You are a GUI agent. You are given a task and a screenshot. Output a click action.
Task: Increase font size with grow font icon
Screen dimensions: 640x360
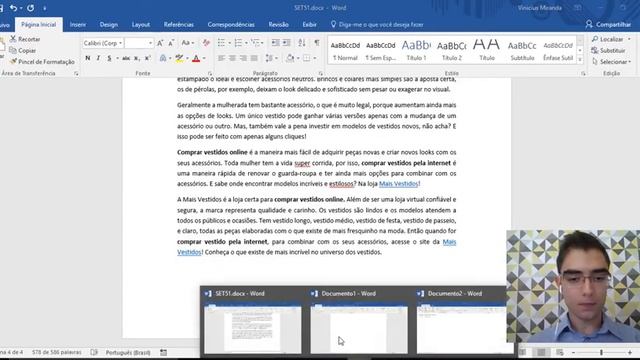(160, 43)
